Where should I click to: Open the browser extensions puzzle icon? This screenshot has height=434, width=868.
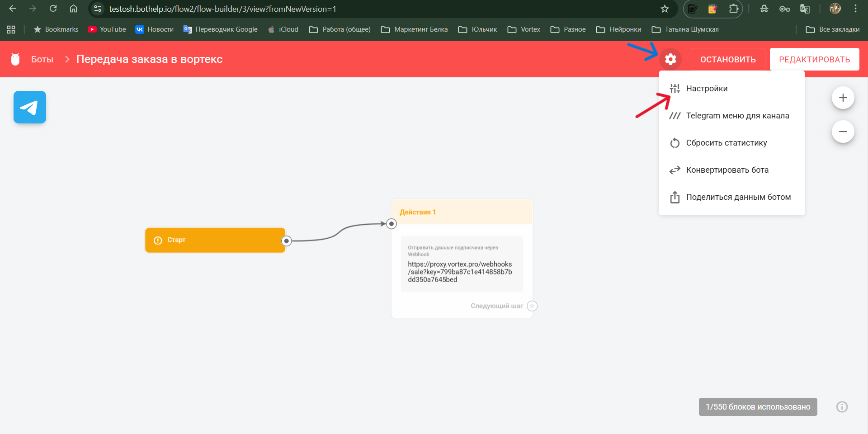coord(733,9)
